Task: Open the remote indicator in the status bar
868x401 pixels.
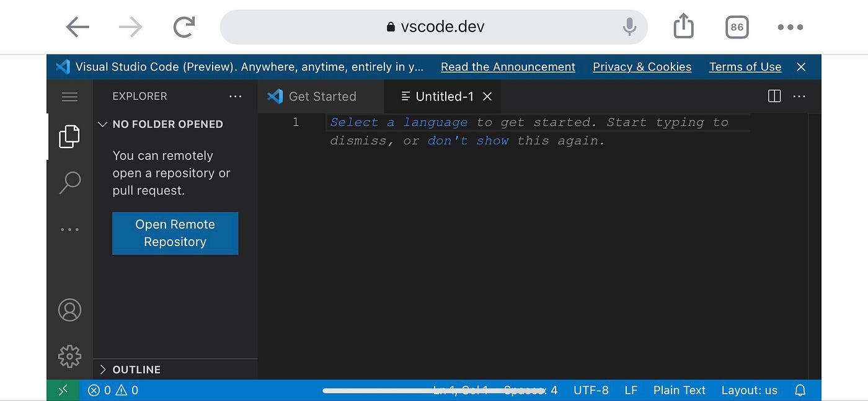Action: [63, 390]
